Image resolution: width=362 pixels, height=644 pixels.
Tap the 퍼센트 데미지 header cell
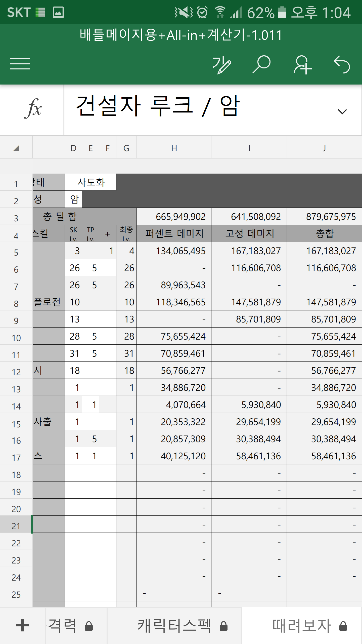pyautogui.click(x=174, y=233)
